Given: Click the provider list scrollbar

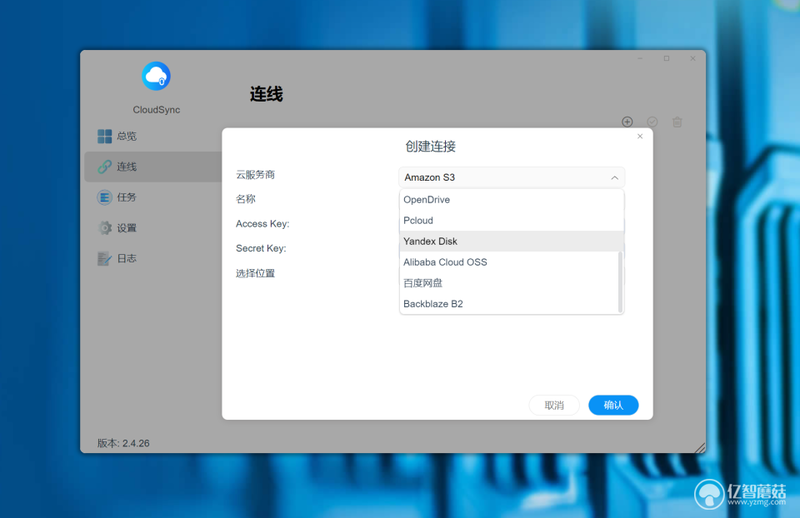Looking at the screenshot, I should (x=620, y=282).
